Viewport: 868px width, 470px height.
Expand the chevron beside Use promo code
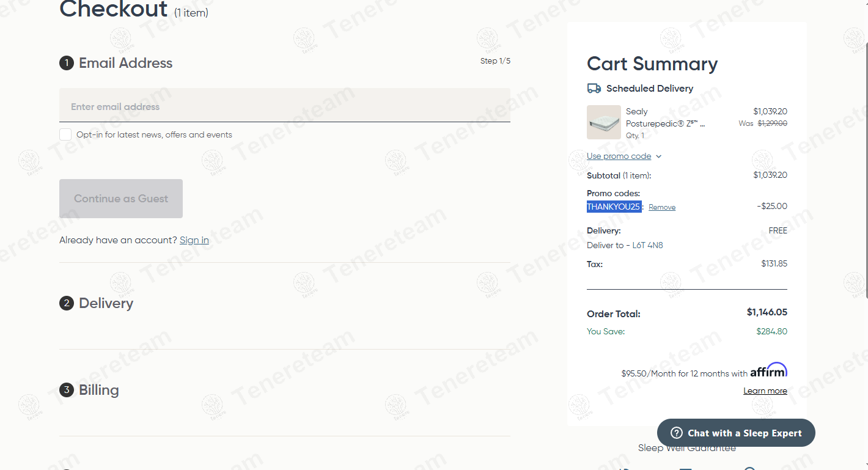click(x=658, y=156)
